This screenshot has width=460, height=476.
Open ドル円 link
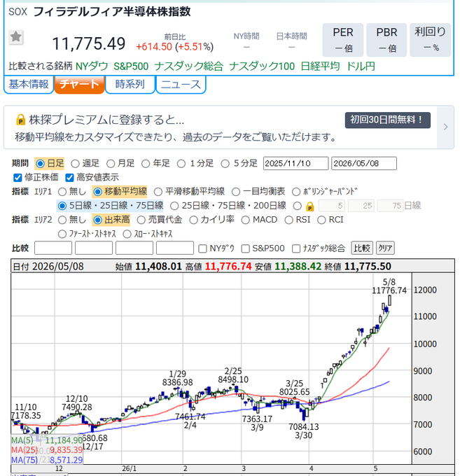tap(361, 66)
